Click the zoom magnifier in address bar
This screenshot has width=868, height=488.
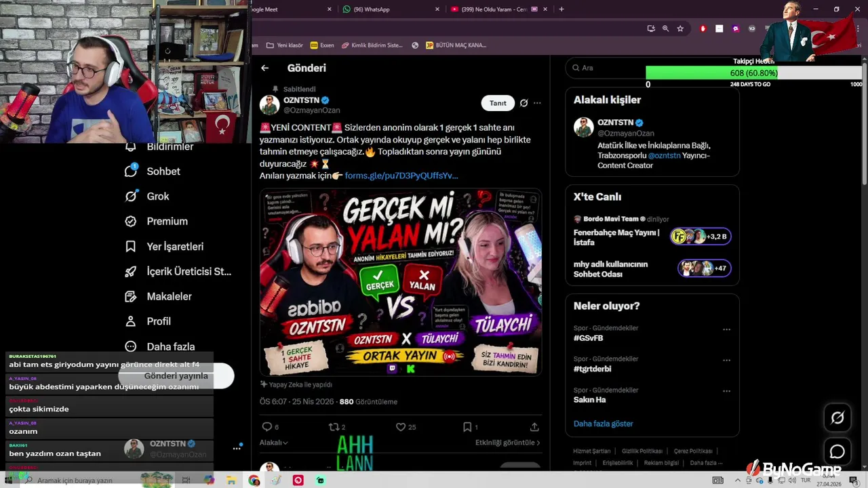[665, 28]
